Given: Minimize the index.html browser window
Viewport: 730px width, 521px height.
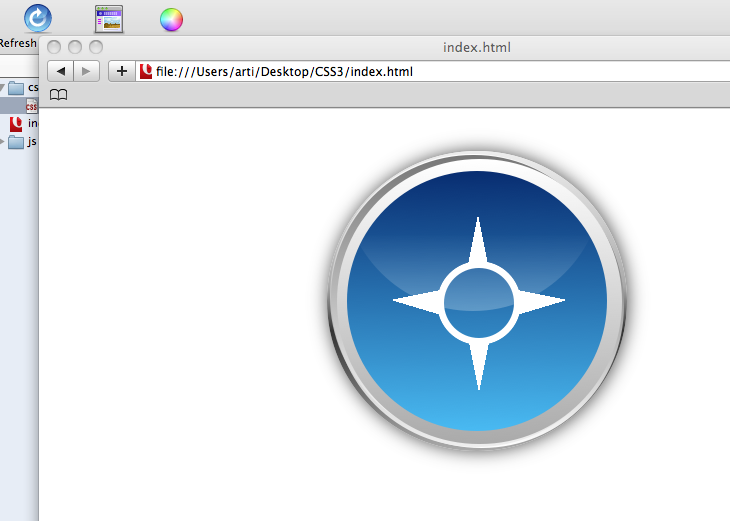Looking at the screenshot, I should (x=75, y=47).
